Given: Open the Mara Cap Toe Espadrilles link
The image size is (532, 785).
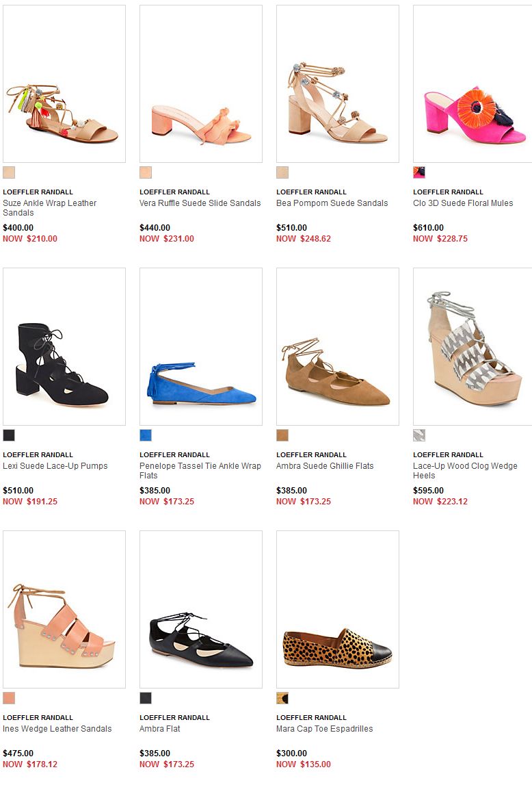Looking at the screenshot, I should [x=325, y=728].
